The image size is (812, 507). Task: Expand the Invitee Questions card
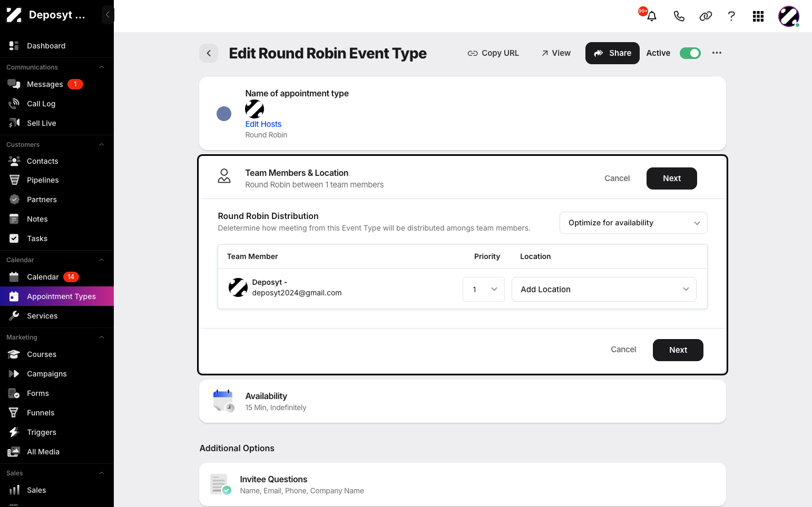463,484
